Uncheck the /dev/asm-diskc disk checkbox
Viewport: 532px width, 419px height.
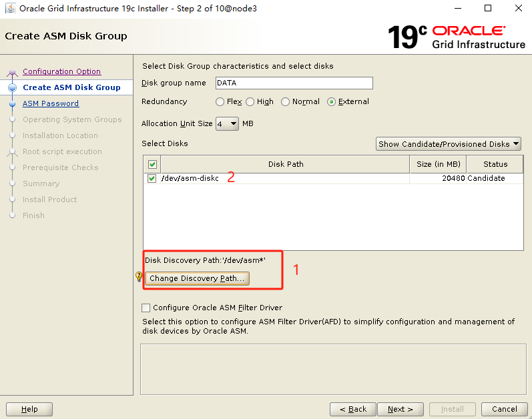(152, 178)
